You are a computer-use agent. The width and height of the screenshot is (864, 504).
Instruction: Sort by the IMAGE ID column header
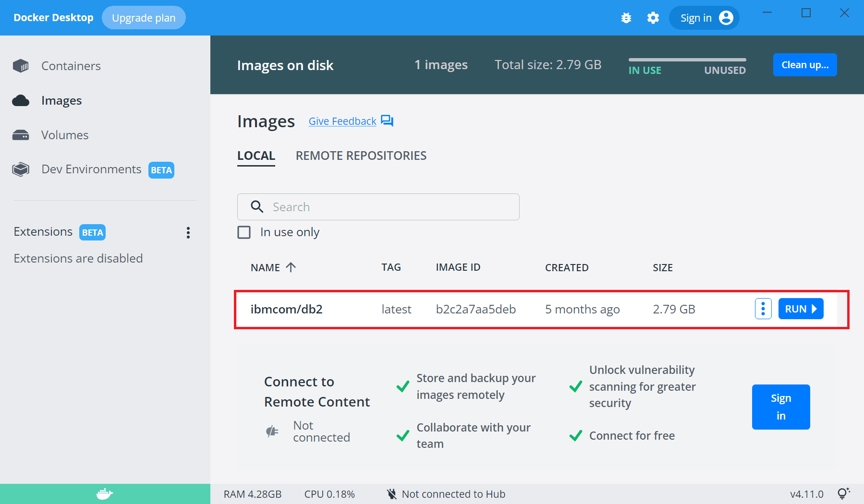click(x=458, y=267)
